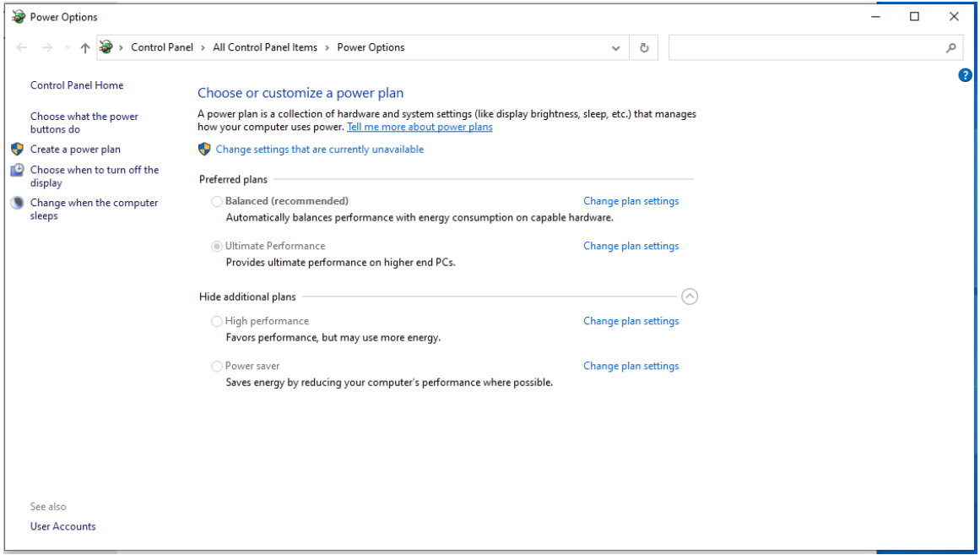Select the High performance radio button
Viewport: 980px width, 555px height.
pos(217,322)
